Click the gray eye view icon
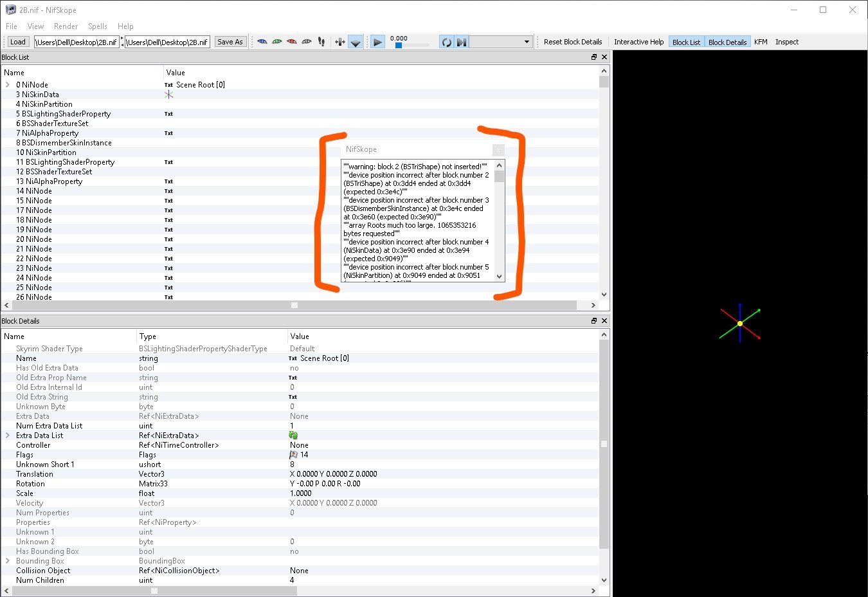 point(306,42)
